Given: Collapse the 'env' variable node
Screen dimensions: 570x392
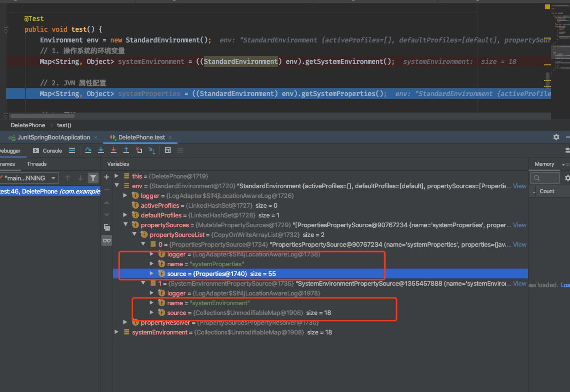Looking at the screenshot, I should tap(116, 185).
